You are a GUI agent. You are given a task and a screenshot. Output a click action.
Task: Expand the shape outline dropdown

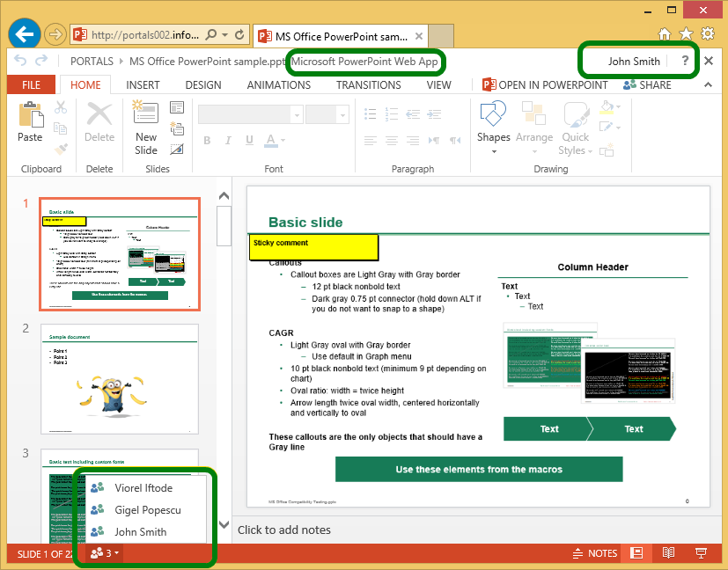tap(619, 127)
